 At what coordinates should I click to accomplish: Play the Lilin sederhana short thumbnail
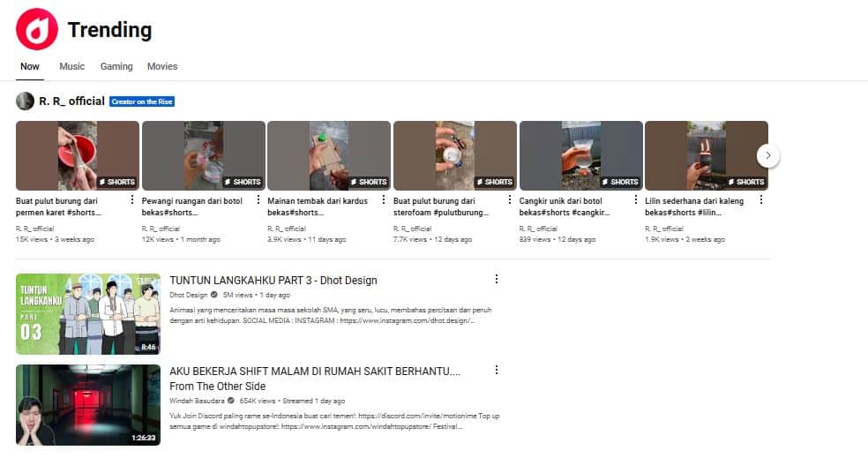pyautogui.click(x=707, y=155)
